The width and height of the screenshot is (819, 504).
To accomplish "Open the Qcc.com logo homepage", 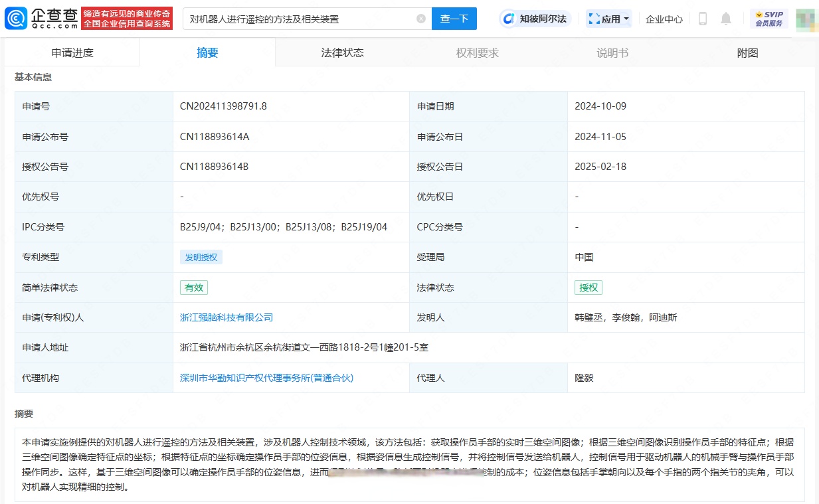I will (x=41, y=19).
